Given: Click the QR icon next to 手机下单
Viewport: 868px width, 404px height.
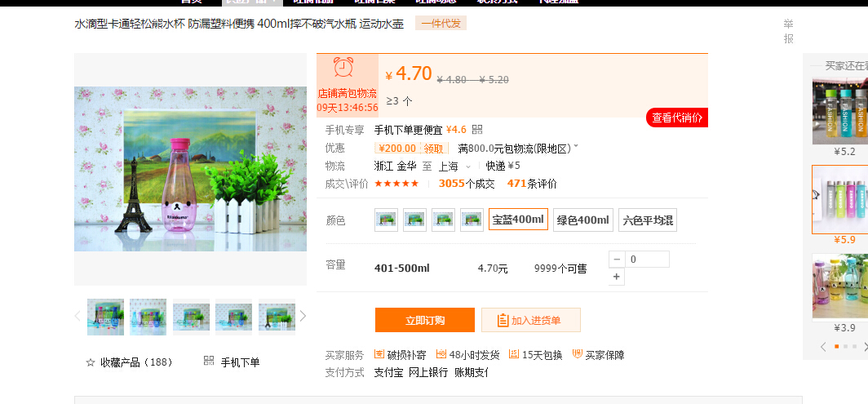Looking at the screenshot, I should [x=209, y=362].
